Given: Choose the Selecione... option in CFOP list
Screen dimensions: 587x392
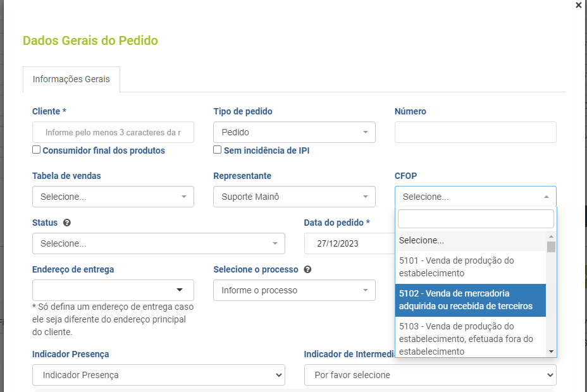Looking at the screenshot, I should (x=471, y=240).
